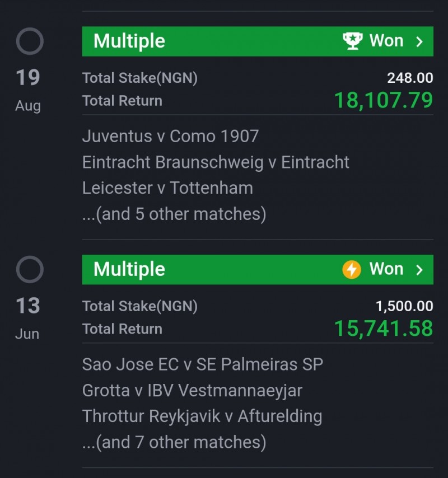Screen dimensions: 448x478
Task: Click the Leicester v Tottenham match
Action: coord(167,188)
